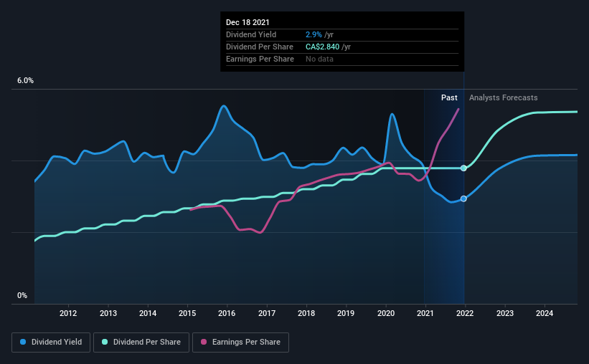Click the 2012 x-axis year label

(68, 313)
